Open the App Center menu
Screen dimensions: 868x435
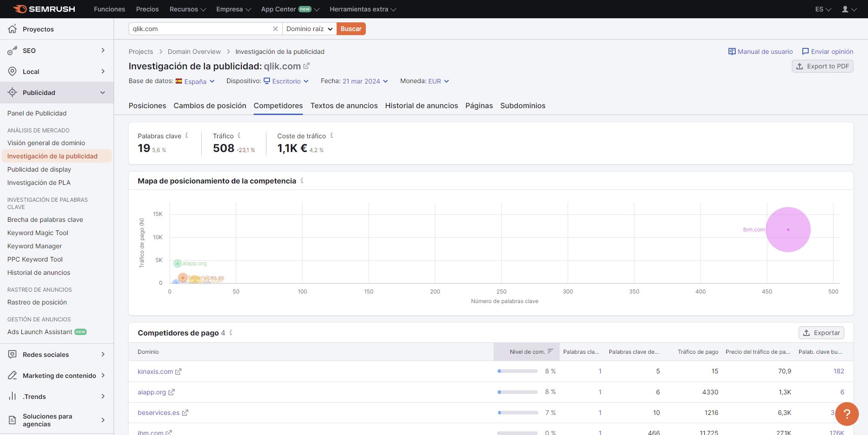click(290, 9)
